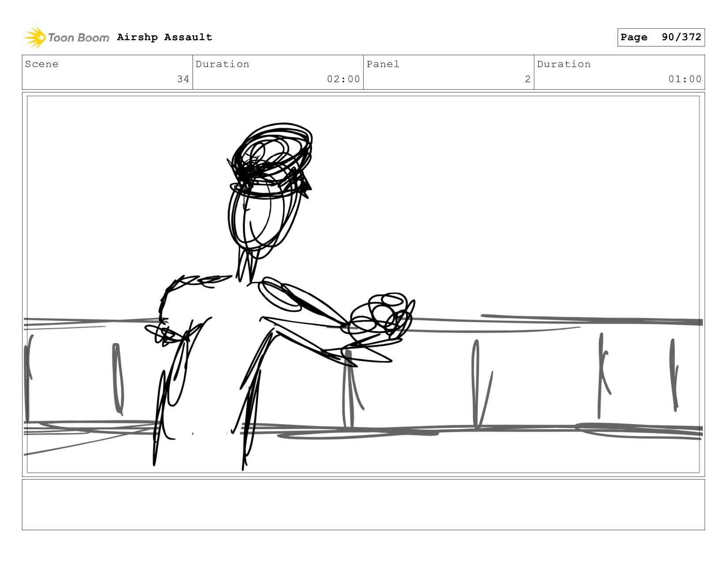Select the 'Scene' header label
This screenshot has width=728, height=563.
coord(41,64)
